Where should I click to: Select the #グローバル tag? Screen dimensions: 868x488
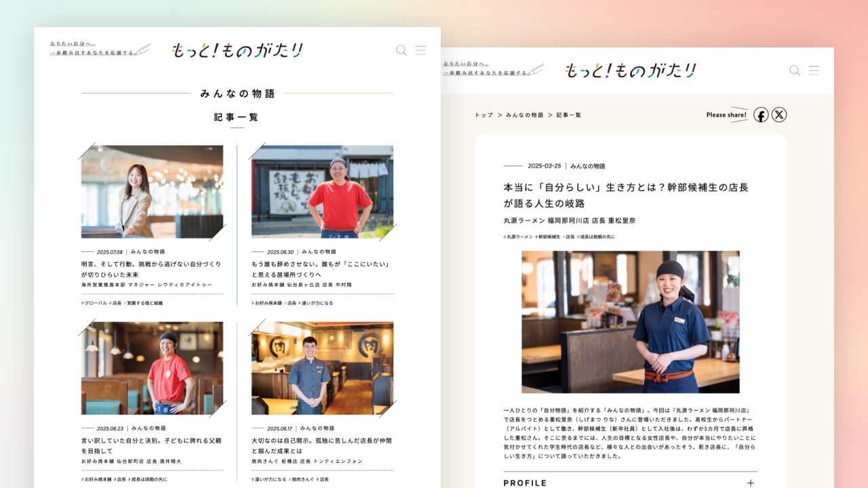point(94,303)
